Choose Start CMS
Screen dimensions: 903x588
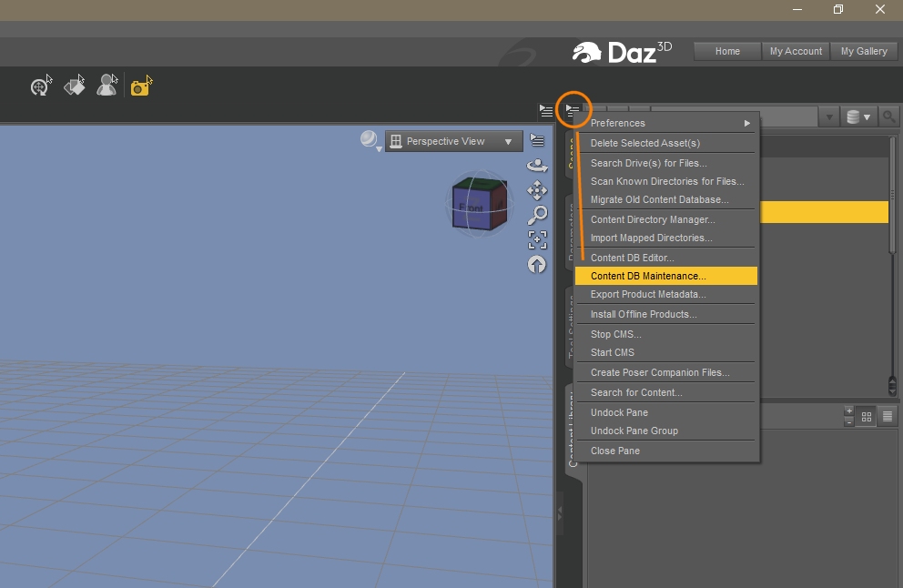click(665, 352)
